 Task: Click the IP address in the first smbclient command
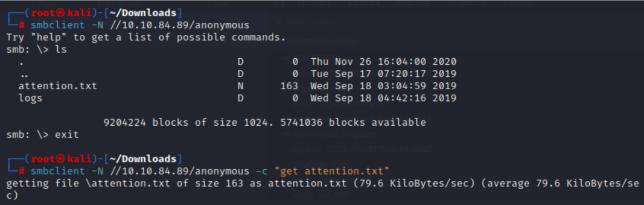click(150, 25)
